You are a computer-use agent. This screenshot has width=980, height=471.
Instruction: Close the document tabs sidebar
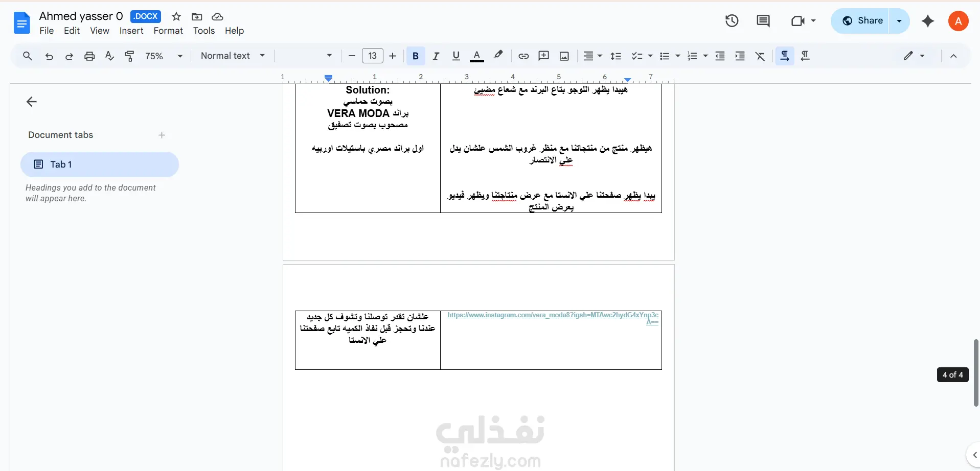point(32,102)
